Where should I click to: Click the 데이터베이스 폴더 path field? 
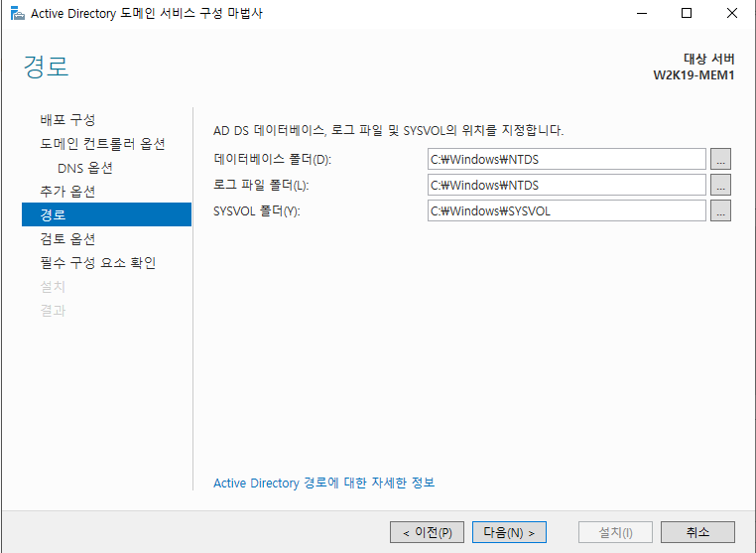(567, 159)
